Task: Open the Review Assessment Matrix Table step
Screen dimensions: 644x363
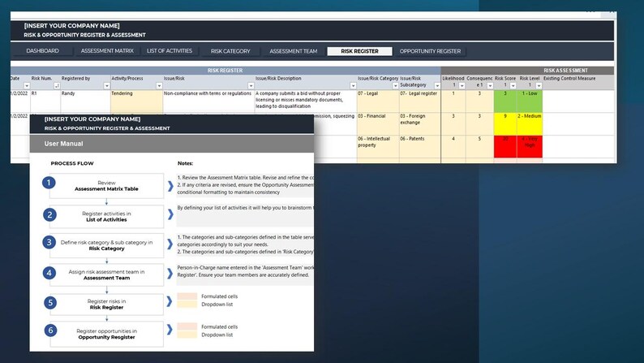Action: (107, 186)
